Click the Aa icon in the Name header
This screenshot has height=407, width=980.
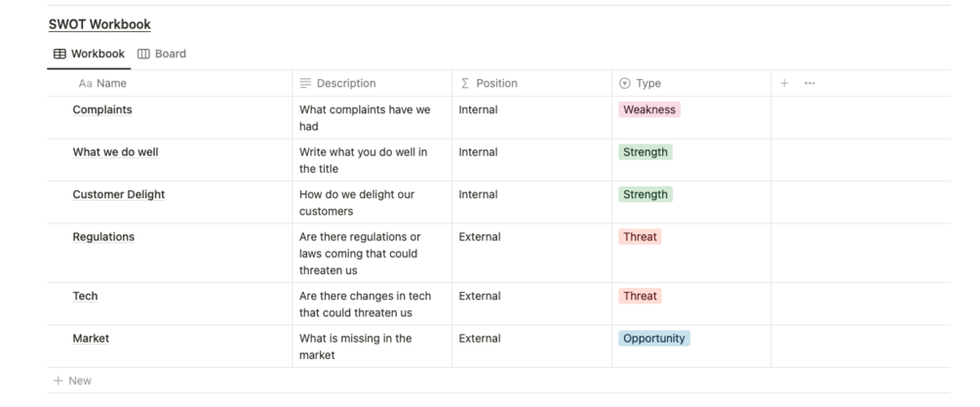(x=85, y=84)
